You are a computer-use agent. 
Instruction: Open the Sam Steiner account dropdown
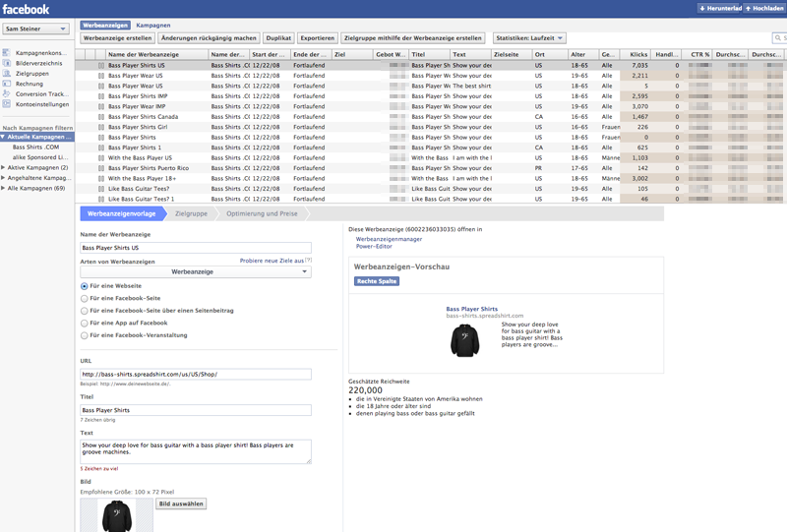[35, 30]
